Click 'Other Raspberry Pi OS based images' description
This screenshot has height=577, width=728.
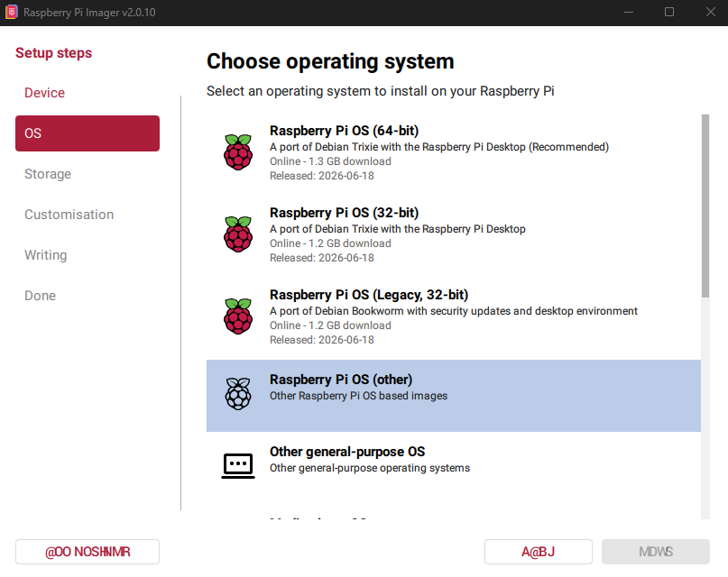[358, 396]
